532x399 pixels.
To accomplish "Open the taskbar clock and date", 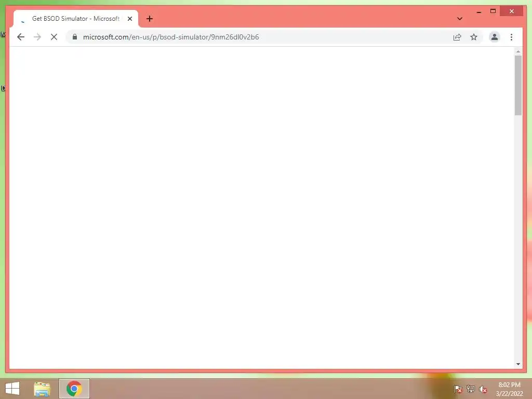I will (509, 389).
